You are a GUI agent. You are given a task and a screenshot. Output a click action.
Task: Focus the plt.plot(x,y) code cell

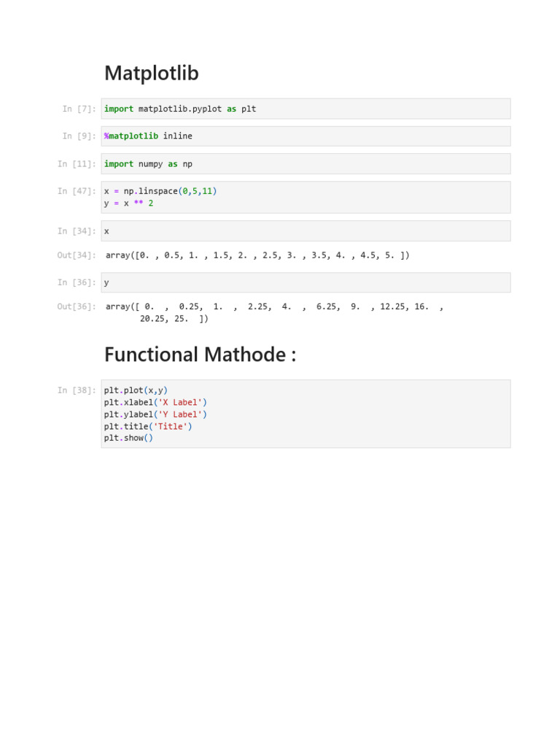point(306,414)
